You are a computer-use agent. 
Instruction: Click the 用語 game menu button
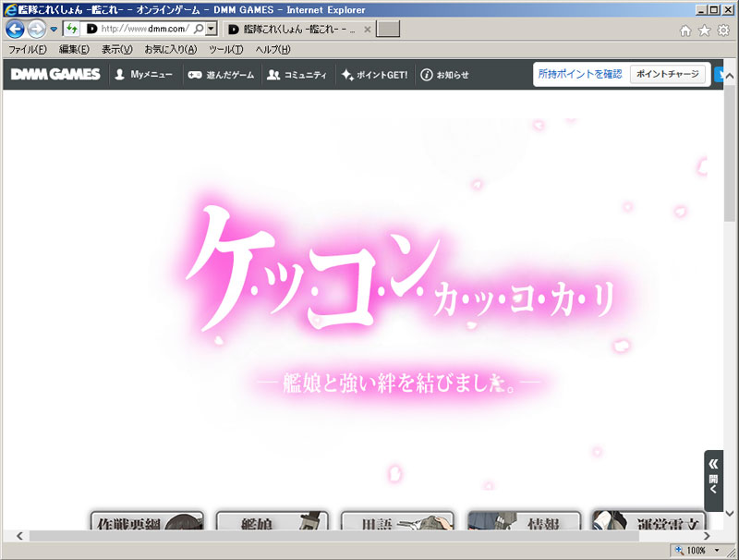coord(397,521)
